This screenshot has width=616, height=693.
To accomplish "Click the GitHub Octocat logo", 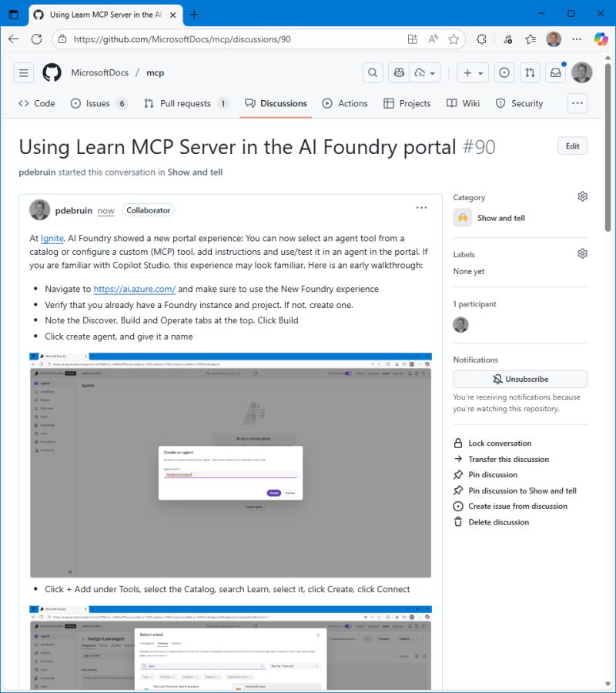I will click(52, 72).
